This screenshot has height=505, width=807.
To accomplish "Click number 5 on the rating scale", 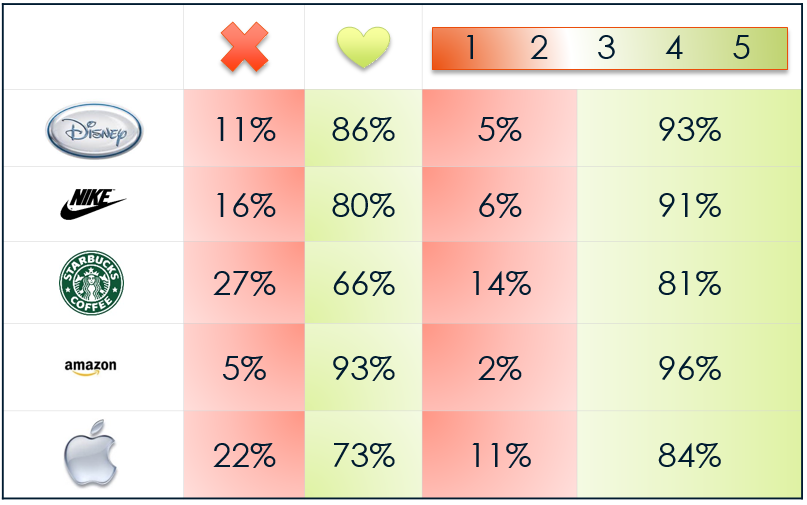I will tap(741, 48).
